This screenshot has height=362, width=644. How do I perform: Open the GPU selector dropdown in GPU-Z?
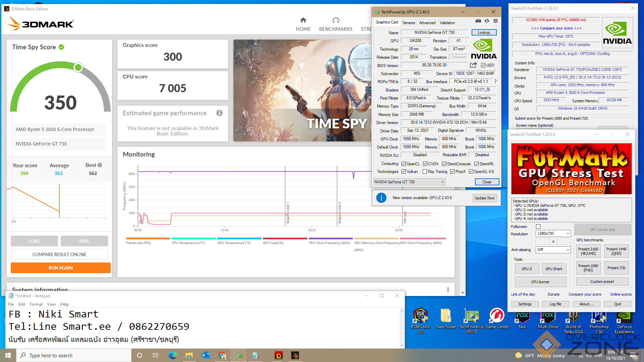(x=410, y=182)
